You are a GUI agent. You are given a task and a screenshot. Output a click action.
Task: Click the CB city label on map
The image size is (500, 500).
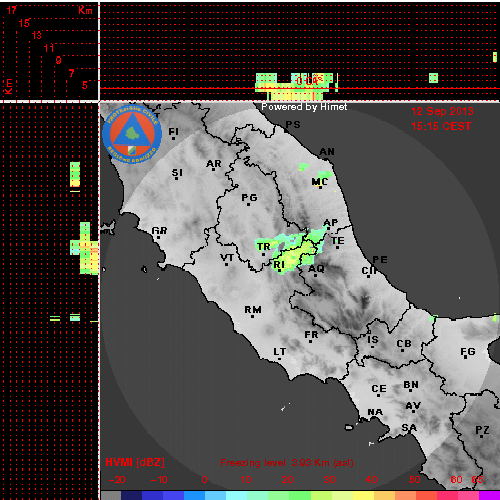pos(404,344)
